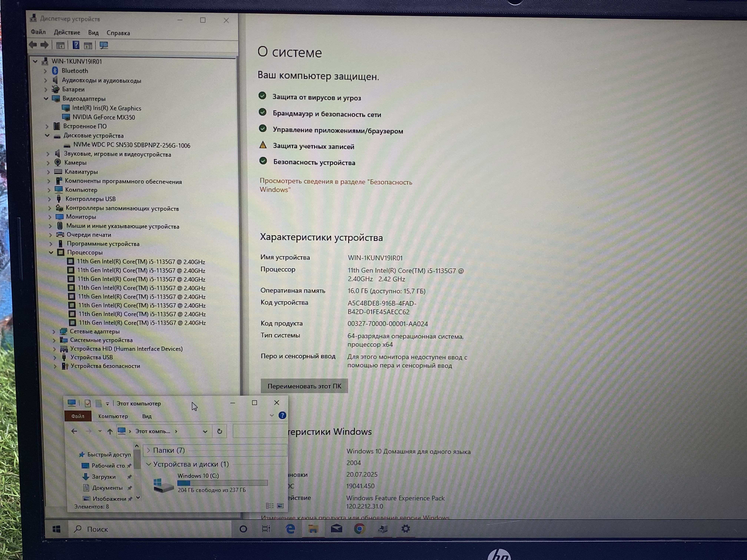Click the Explorer help question mark icon

click(x=282, y=416)
